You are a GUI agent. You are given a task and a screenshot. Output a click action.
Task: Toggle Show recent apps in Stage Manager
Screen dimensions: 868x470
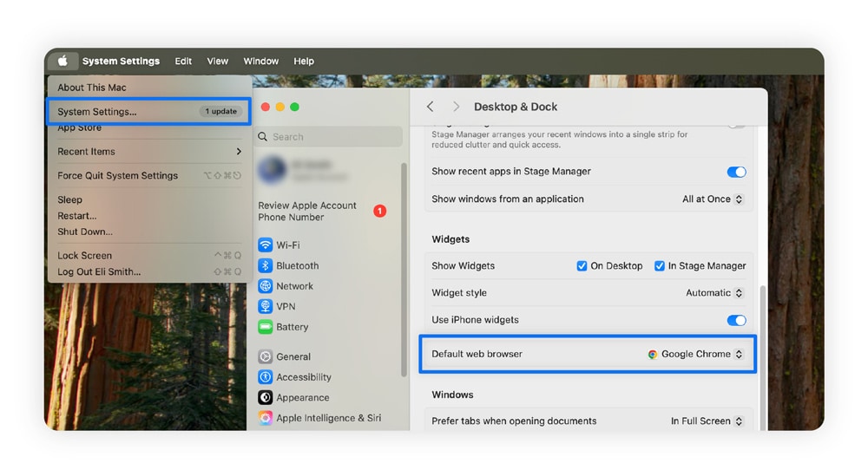(736, 172)
